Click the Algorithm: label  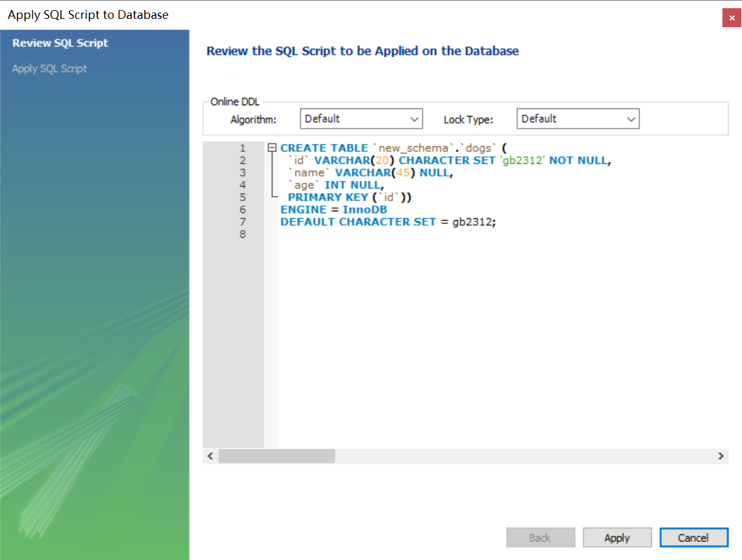coord(253,120)
